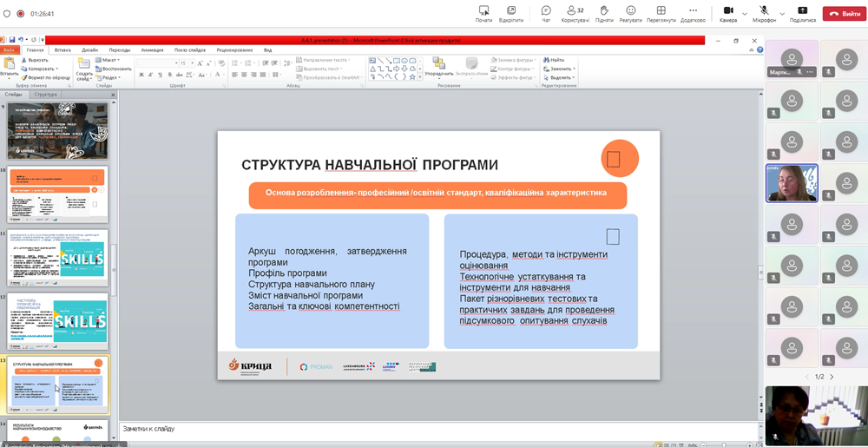Close the slides thumbnail pane
The height and width of the screenshot is (447, 868).
[113, 95]
